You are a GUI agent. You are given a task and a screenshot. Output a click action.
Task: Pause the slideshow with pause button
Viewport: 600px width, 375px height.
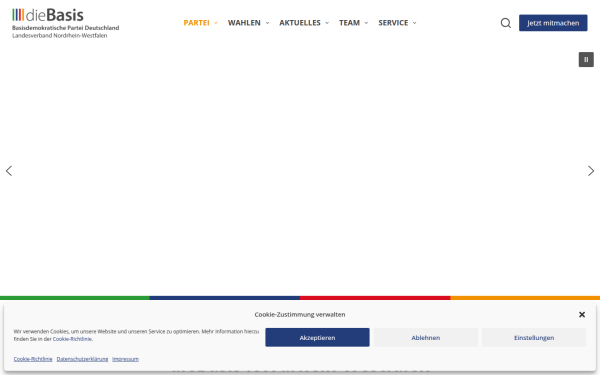[586, 60]
